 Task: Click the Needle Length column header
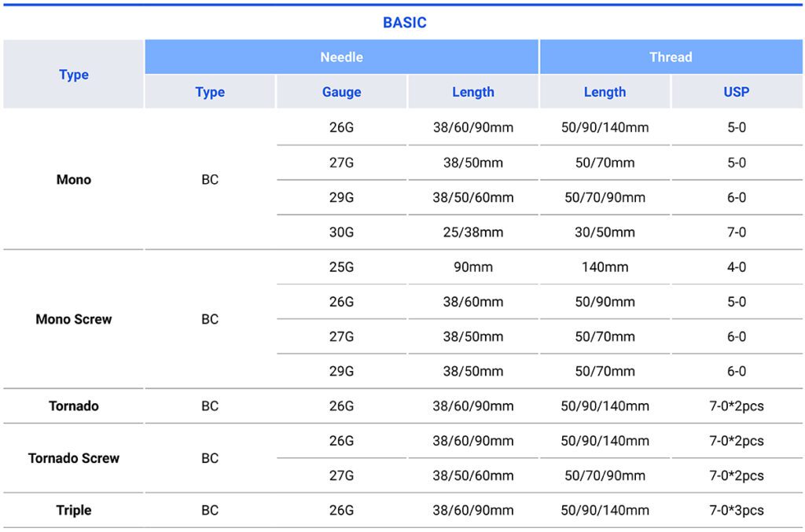(x=472, y=92)
